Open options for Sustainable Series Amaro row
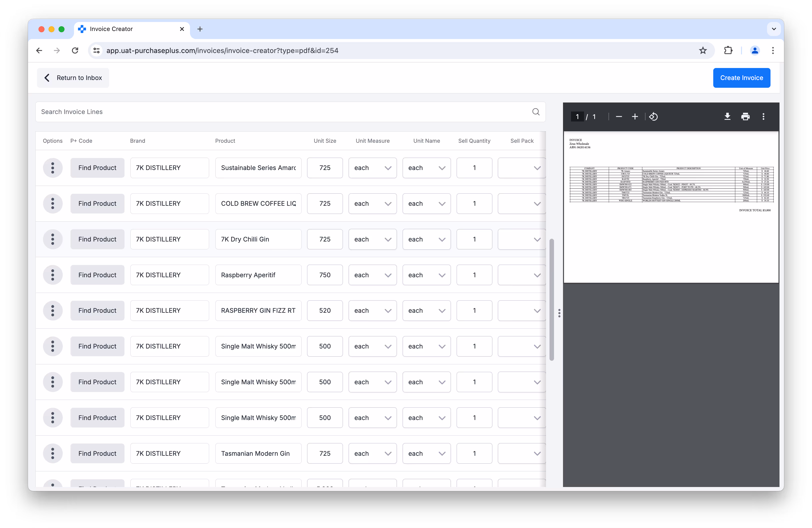812x528 pixels. pyautogui.click(x=52, y=168)
